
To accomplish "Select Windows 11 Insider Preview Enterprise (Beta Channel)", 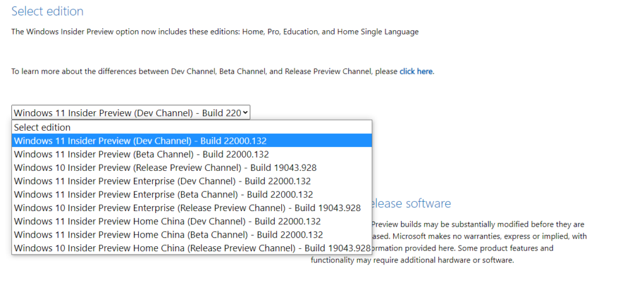I will tap(192, 194).
